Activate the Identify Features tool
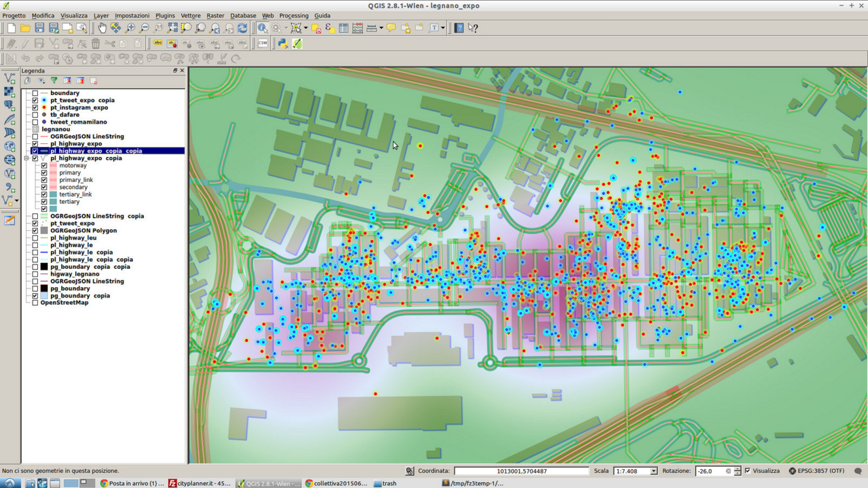 [x=262, y=28]
